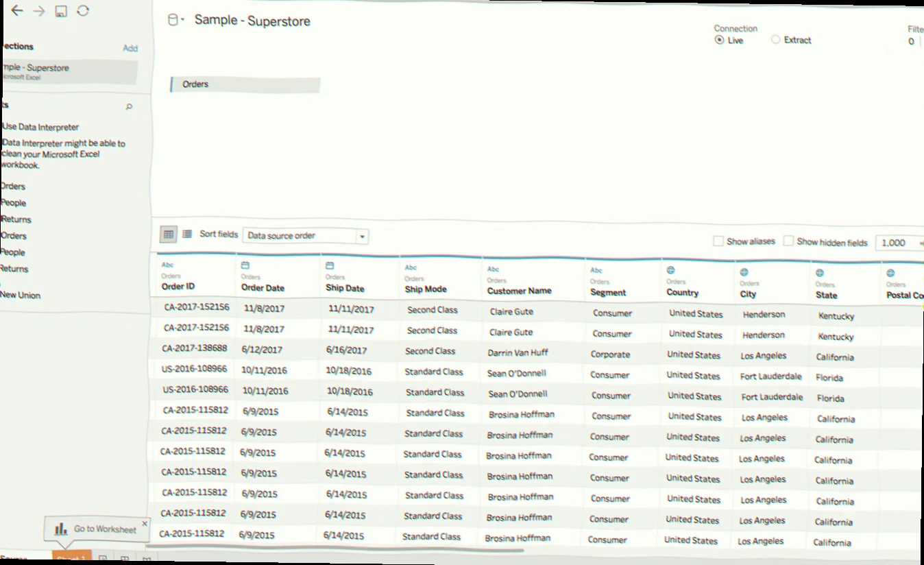Click the calendar type icon above Order Date
The height and width of the screenshot is (565, 924).
245,265
